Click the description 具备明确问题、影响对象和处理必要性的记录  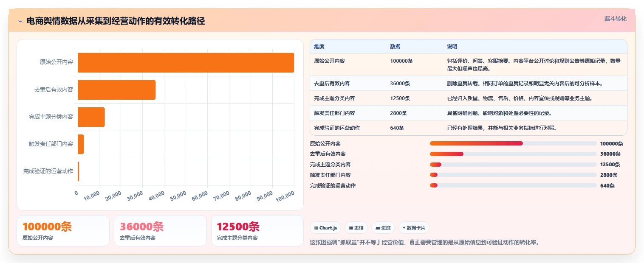[499, 113]
